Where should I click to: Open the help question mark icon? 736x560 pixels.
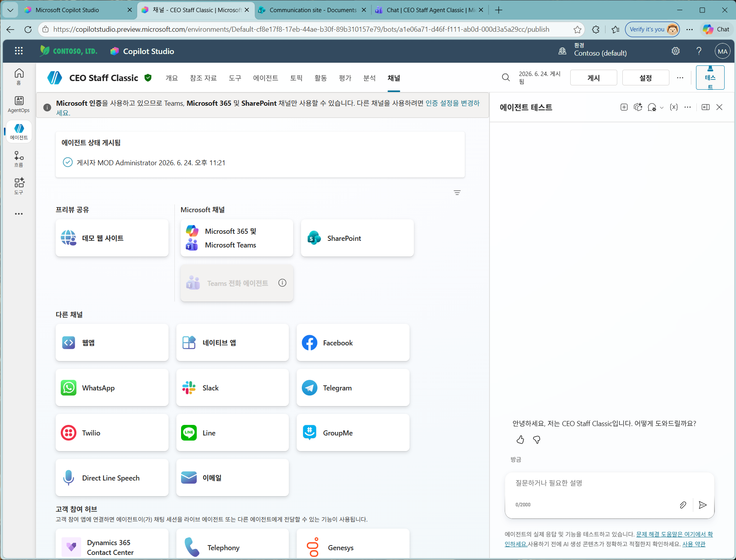coord(699,51)
